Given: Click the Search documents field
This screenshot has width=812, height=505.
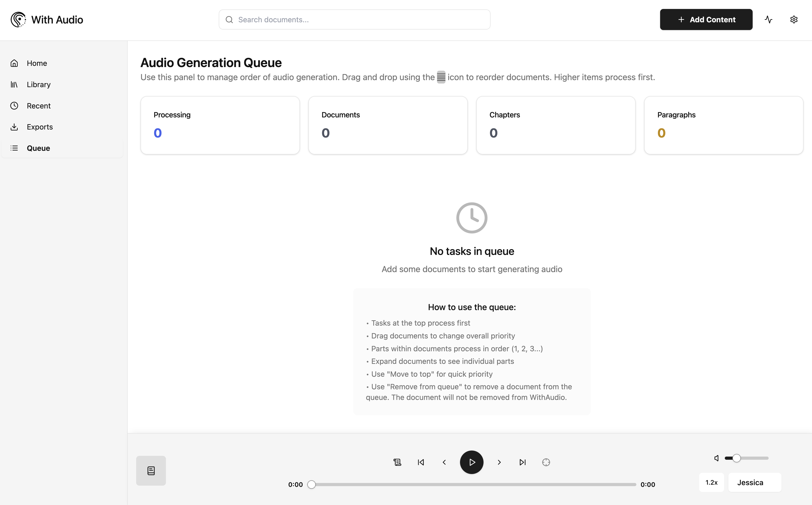Looking at the screenshot, I should point(354,19).
